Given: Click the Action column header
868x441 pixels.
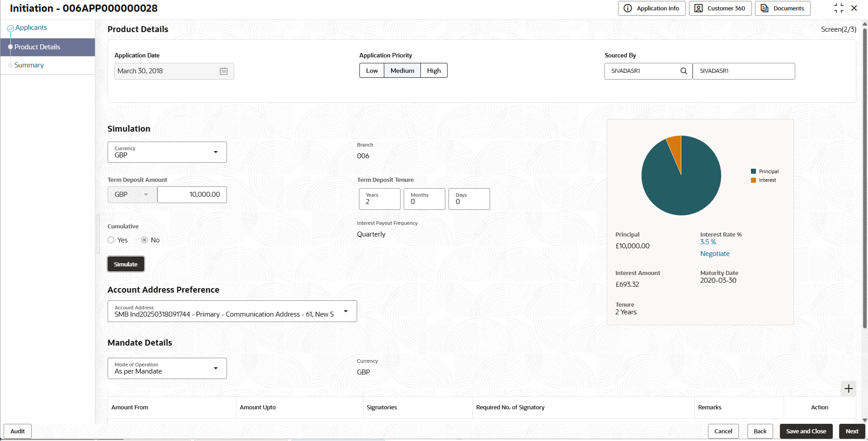Looking at the screenshot, I should tap(820, 407).
